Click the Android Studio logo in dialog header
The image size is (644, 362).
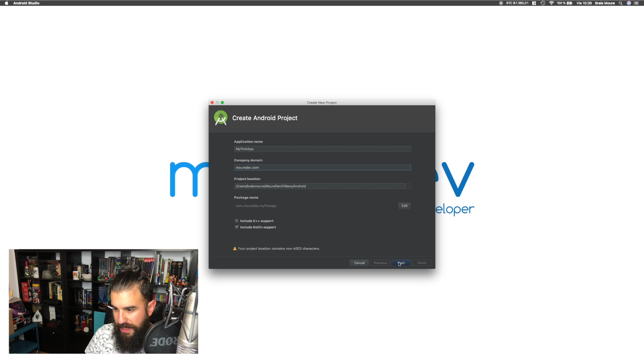click(x=221, y=118)
